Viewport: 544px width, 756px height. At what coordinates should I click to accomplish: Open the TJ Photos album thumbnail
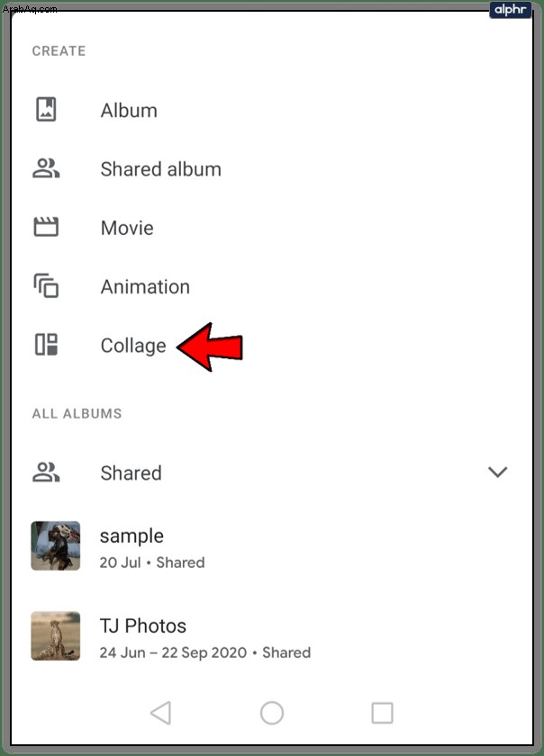56,636
